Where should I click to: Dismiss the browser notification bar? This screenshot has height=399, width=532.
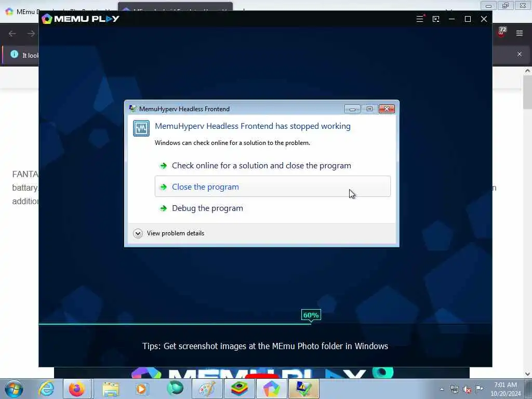519,54
